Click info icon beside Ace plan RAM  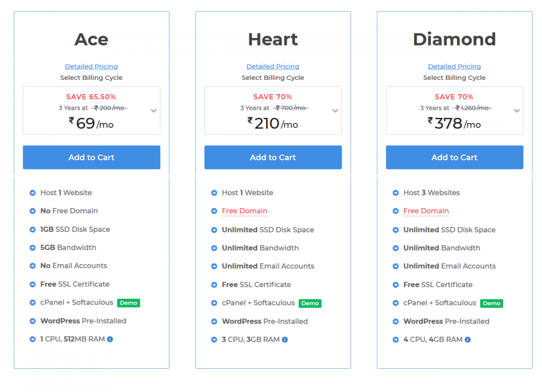pos(110,339)
